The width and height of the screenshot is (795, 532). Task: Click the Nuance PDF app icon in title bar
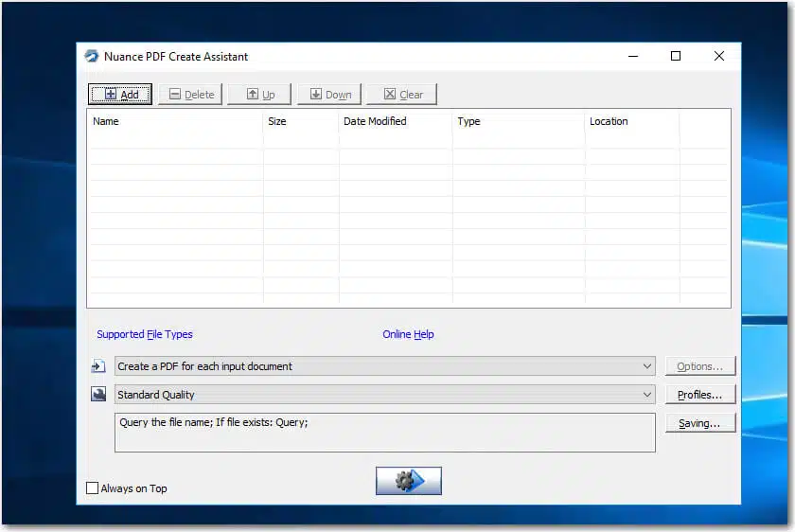[x=92, y=56]
